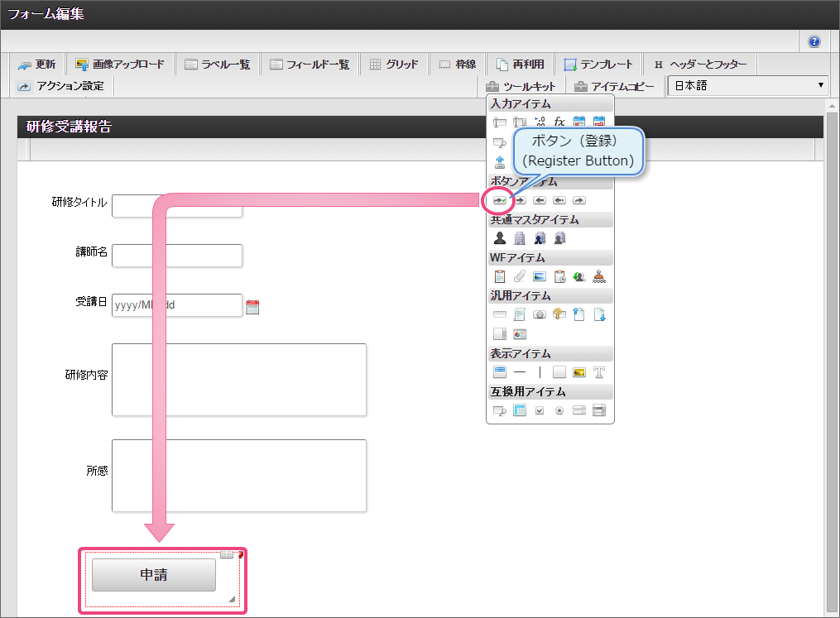This screenshot has height=618, width=840.
Task: Select the blue calendar date item icon
Action: (579, 122)
